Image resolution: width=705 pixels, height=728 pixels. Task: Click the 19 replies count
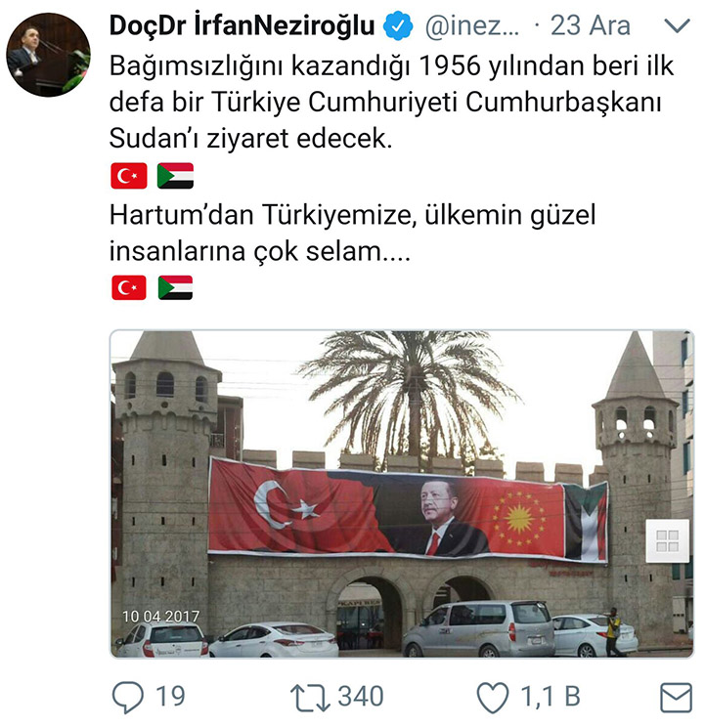coord(170,697)
